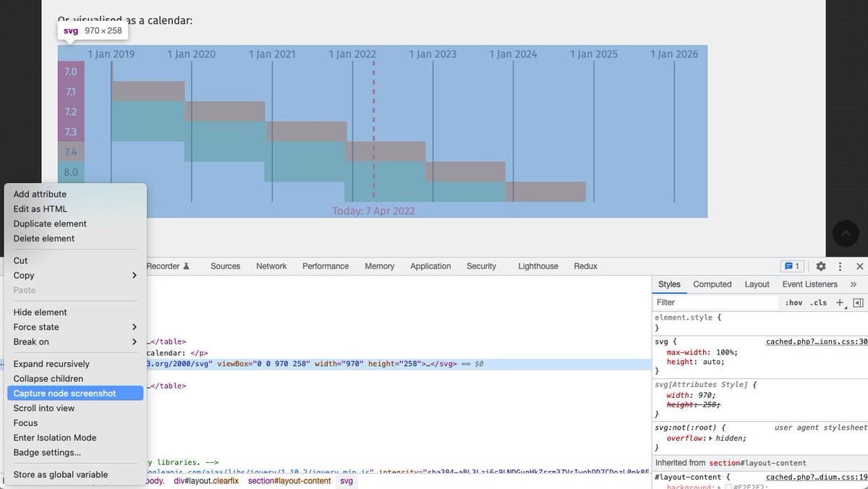Switch to the Recorder tab
The width and height of the screenshot is (868, 489).
(168, 266)
